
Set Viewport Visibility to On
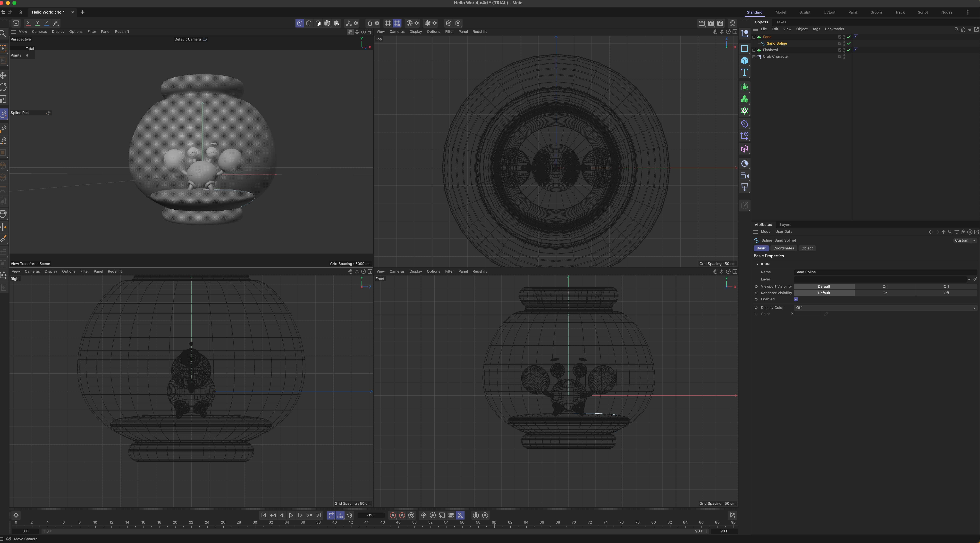tap(885, 287)
